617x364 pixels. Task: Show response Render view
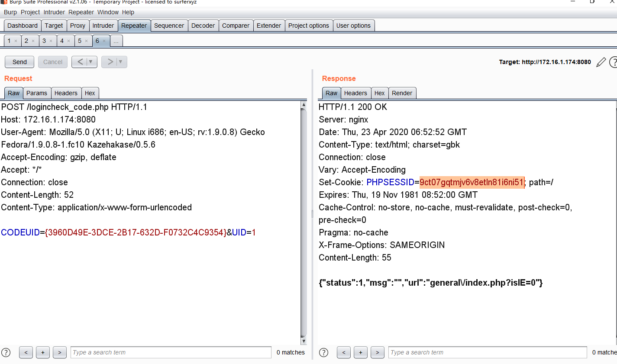tap(402, 93)
